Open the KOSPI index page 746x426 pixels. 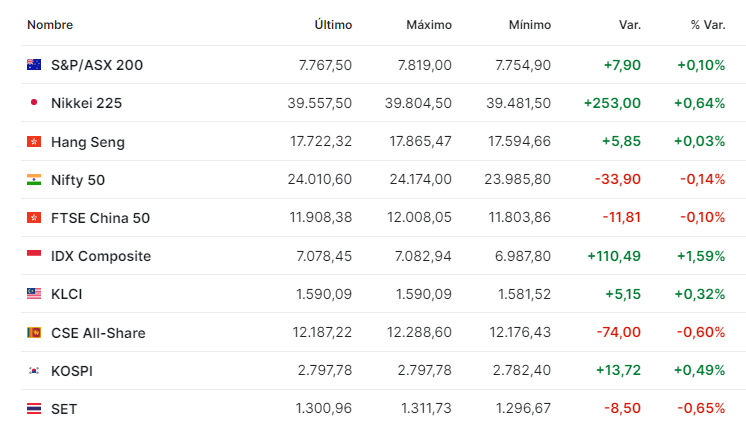(x=72, y=371)
